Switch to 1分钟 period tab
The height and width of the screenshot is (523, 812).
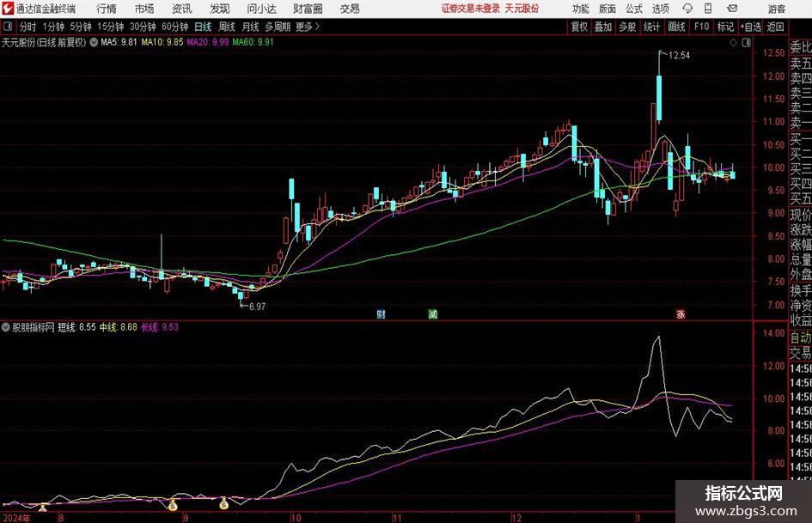pyautogui.click(x=53, y=27)
